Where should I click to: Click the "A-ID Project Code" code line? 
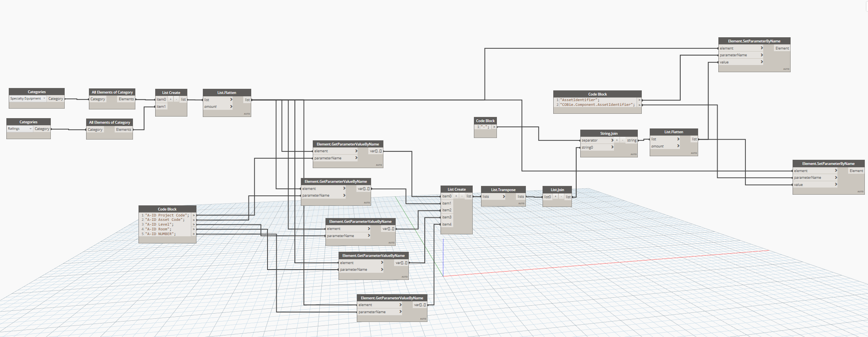[167, 215]
